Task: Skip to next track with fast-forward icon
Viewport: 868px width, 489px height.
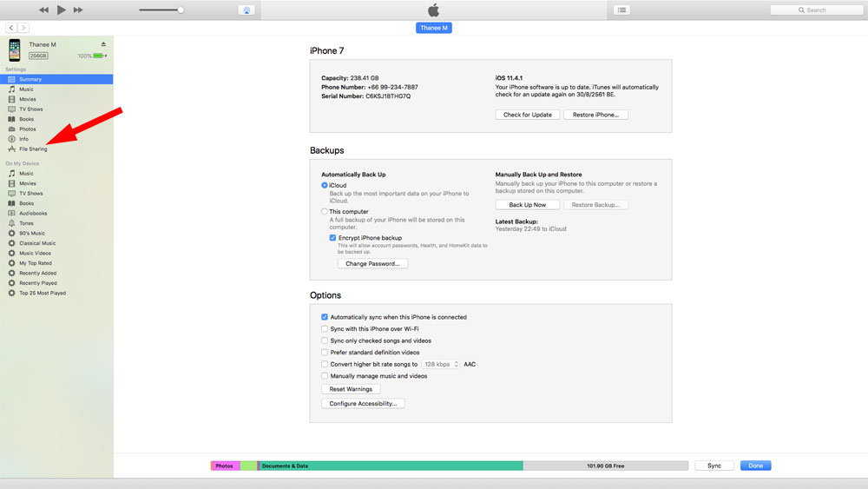Action: tap(78, 10)
